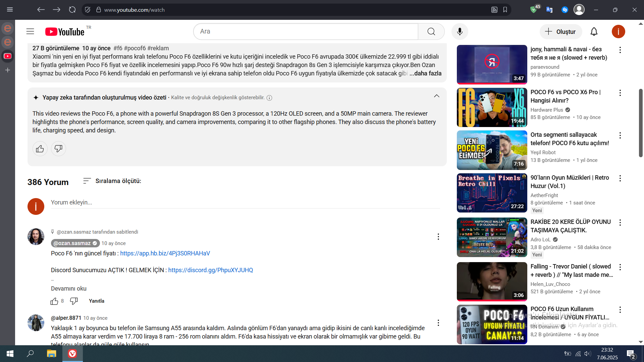Click the search magnifier button

(x=431, y=32)
